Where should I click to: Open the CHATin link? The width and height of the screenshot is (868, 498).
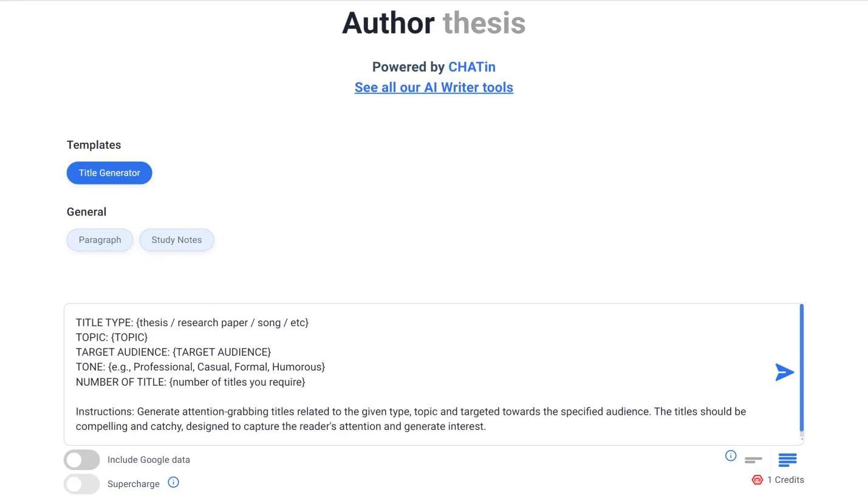[x=472, y=67]
